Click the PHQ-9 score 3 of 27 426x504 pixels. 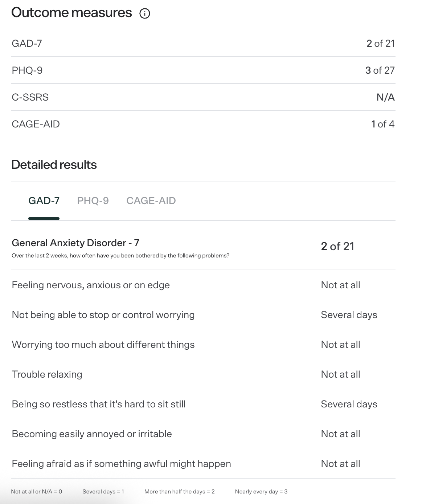point(380,70)
